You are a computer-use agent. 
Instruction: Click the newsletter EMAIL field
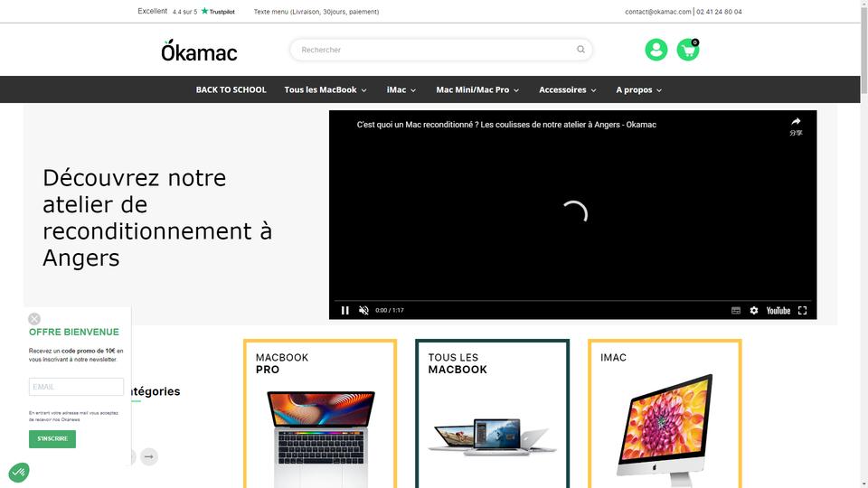point(76,387)
